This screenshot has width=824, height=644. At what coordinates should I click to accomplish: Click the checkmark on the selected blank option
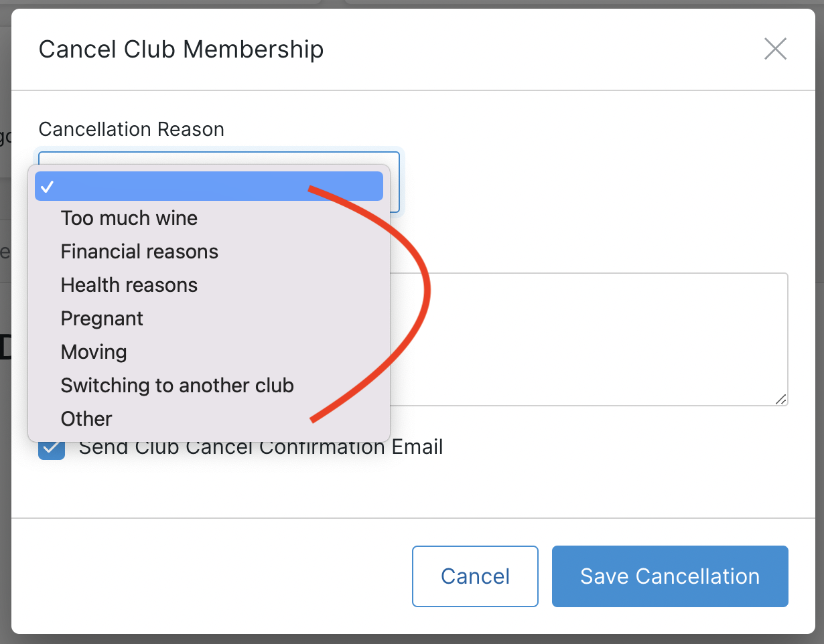coord(48,186)
